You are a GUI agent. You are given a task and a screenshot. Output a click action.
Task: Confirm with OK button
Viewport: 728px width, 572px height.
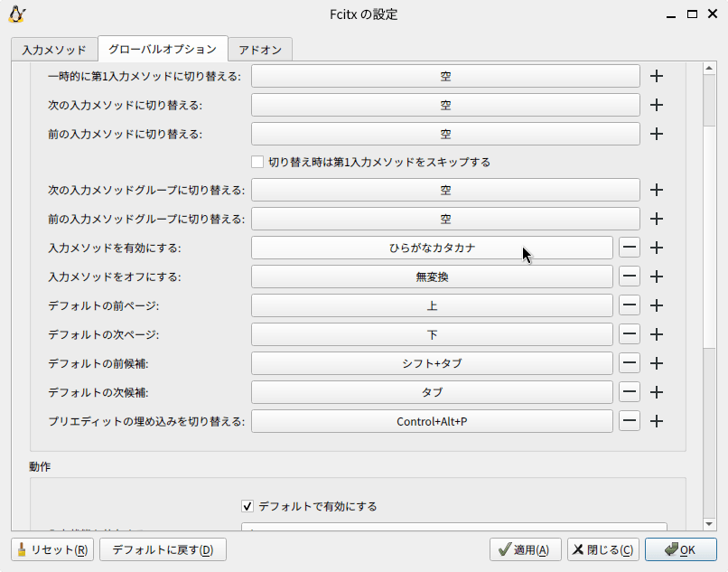click(x=681, y=549)
